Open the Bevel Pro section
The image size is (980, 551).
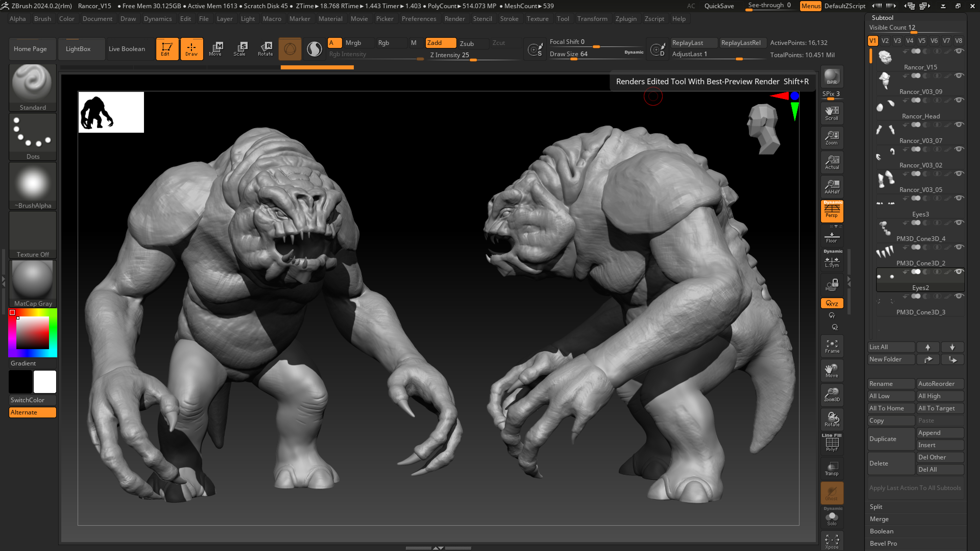coord(883,543)
